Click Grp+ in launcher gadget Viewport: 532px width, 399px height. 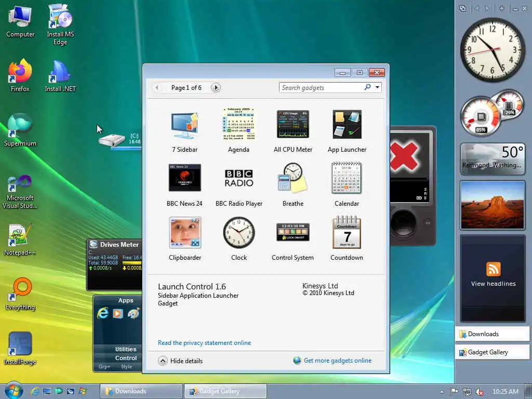point(104,367)
